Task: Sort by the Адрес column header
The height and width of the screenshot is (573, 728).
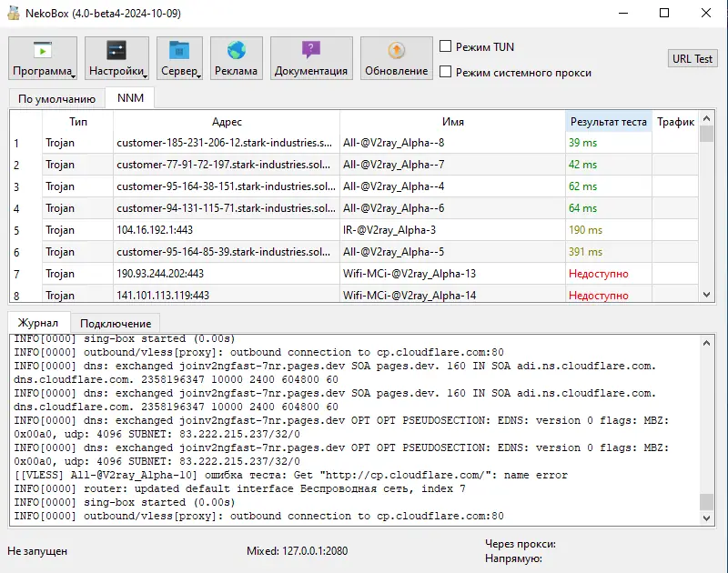Action: point(227,122)
